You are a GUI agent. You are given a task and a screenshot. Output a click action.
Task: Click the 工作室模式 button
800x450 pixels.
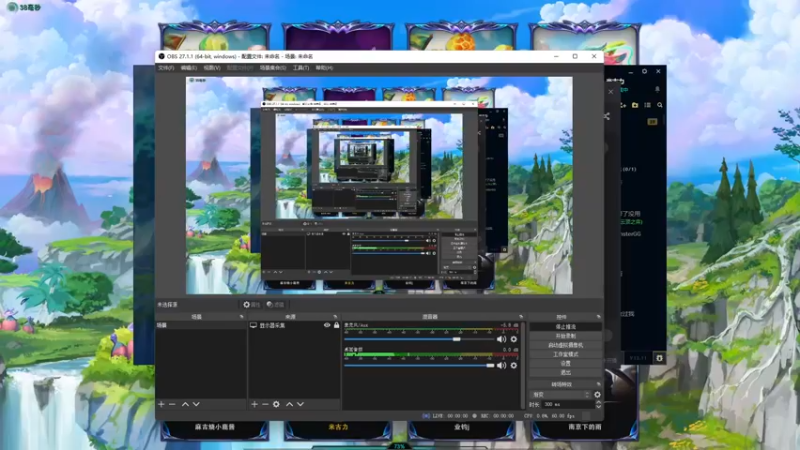pos(565,355)
